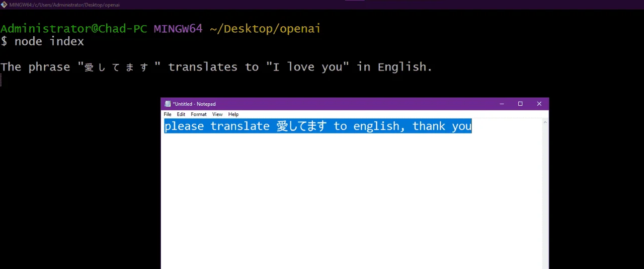
Task: Click the '*Untitled - Notepad' window title
Action: click(194, 104)
